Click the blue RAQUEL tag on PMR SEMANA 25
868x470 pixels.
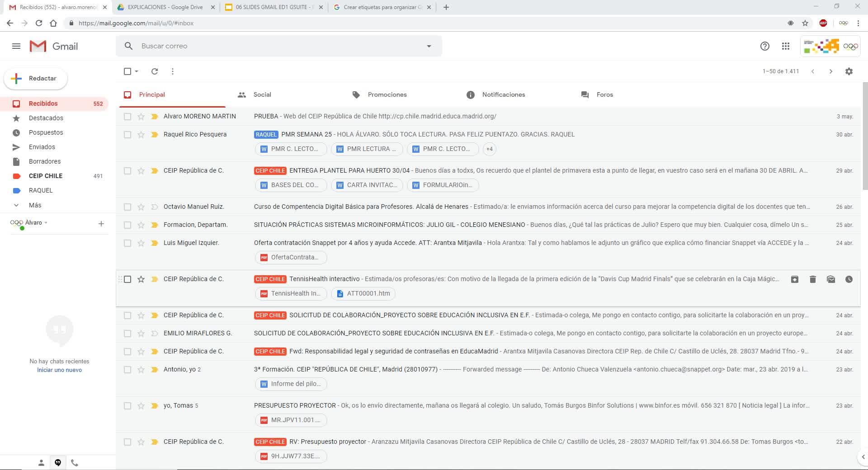(x=266, y=134)
